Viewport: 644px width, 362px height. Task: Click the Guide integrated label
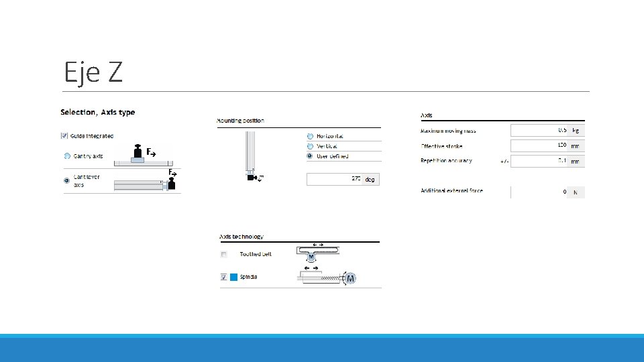tap(92, 136)
